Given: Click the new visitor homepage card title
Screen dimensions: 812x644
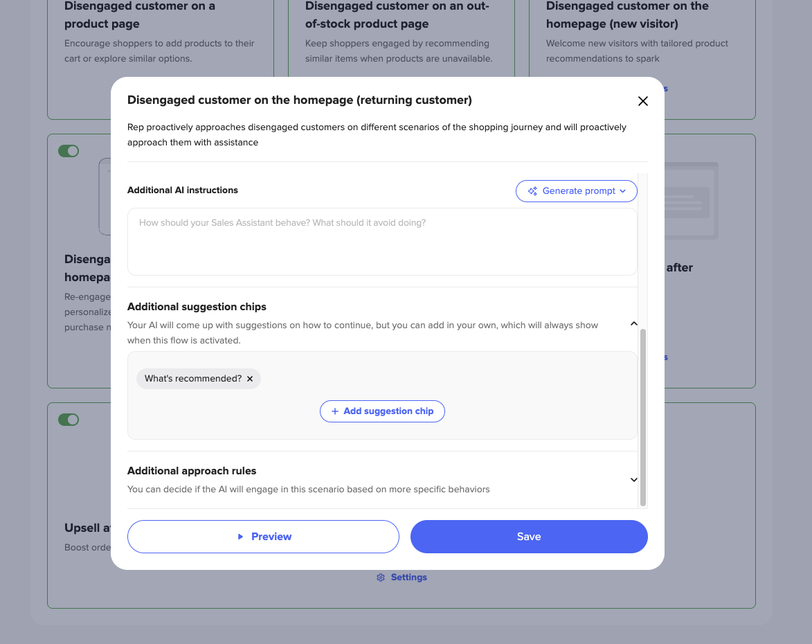Looking at the screenshot, I should [x=627, y=15].
